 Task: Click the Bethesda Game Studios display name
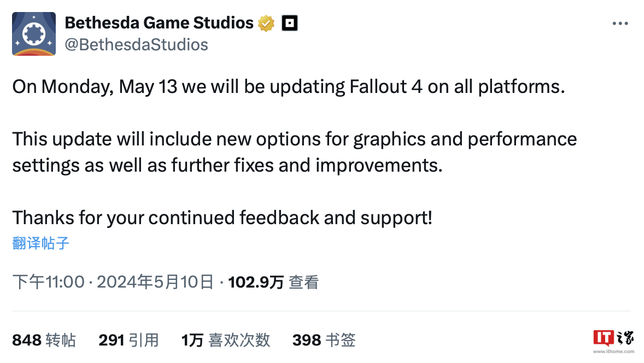click(x=159, y=23)
